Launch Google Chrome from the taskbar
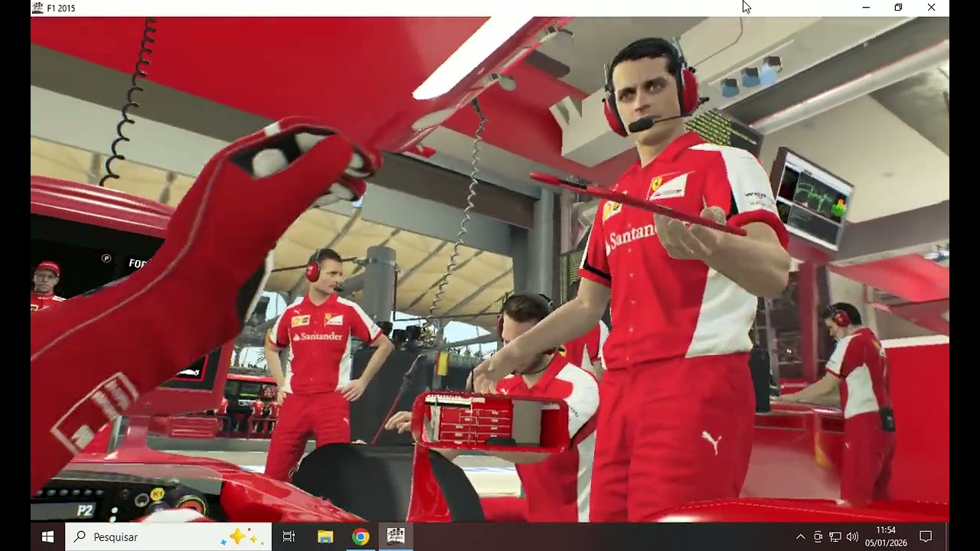This screenshot has height=551, width=980. click(361, 537)
